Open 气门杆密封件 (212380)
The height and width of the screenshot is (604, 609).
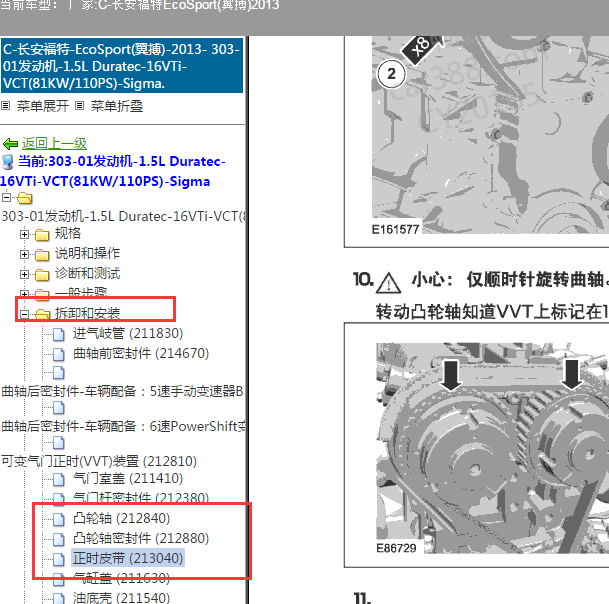[x=141, y=497]
